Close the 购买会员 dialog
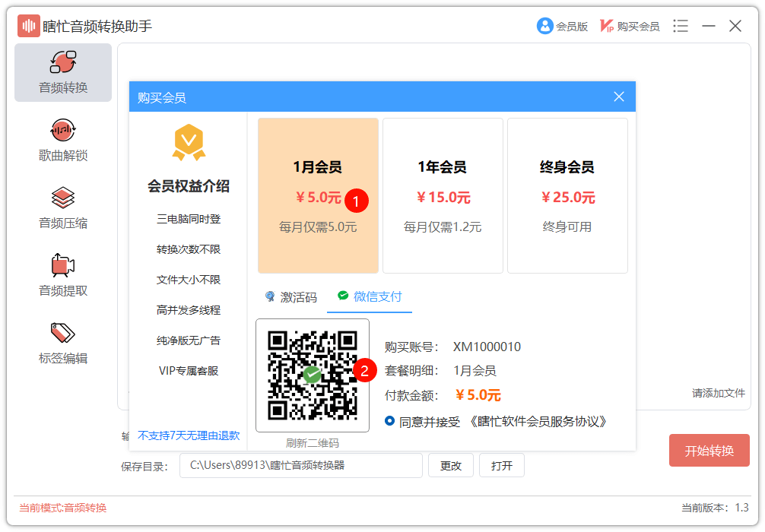Viewport: 765px width, 532px height. click(619, 97)
